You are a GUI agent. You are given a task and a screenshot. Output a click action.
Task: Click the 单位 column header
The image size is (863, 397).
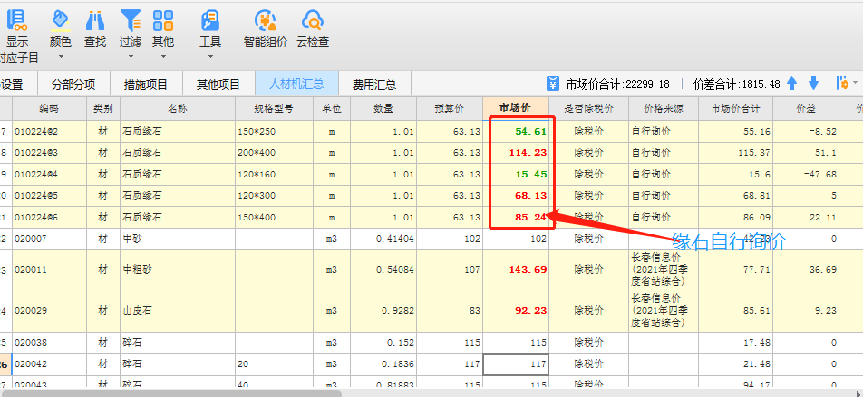pyautogui.click(x=332, y=109)
